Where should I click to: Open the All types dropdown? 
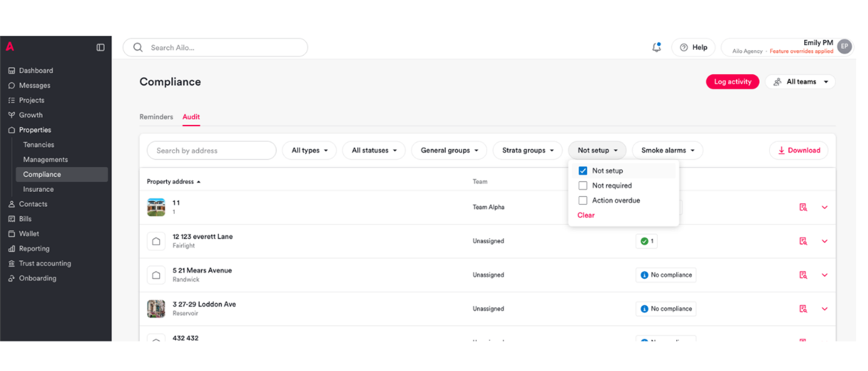coord(309,150)
